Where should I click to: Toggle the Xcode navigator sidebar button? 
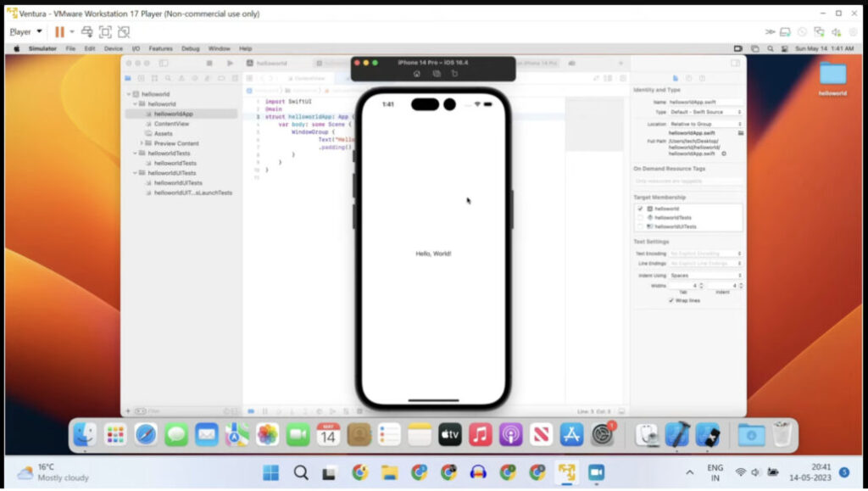click(164, 64)
